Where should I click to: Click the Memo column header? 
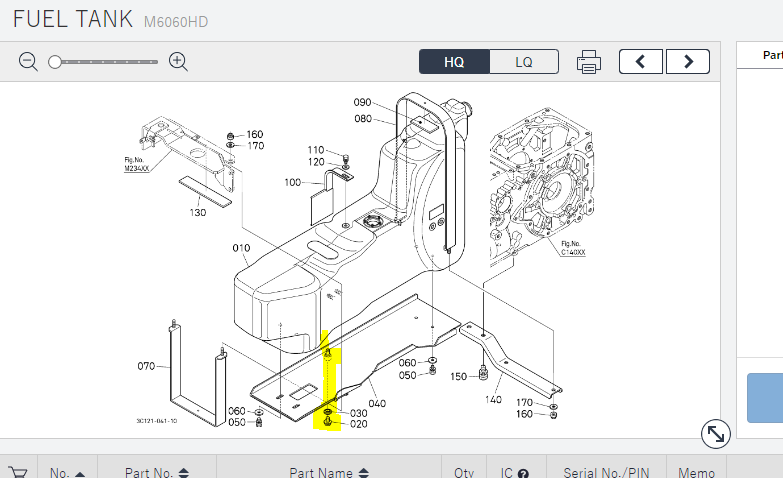[x=697, y=473]
